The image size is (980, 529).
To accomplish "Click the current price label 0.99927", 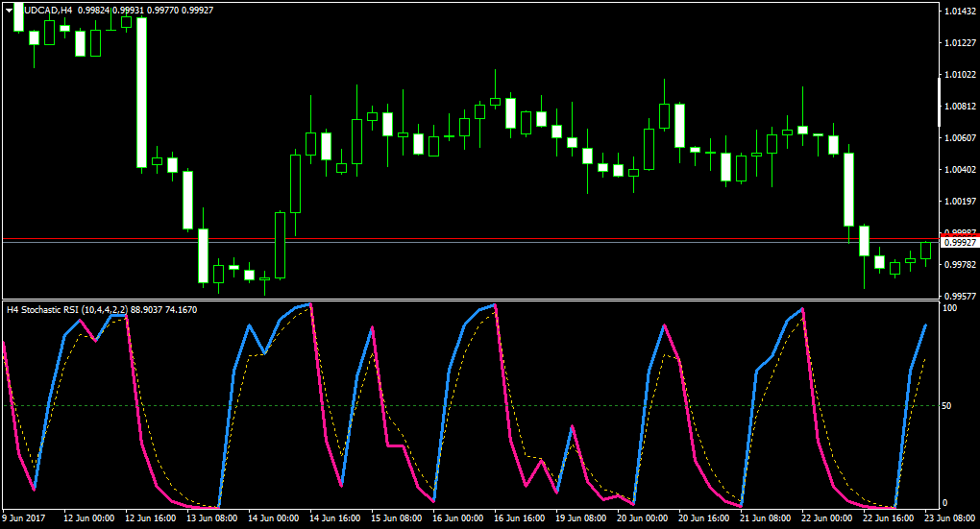I will pos(960,242).
